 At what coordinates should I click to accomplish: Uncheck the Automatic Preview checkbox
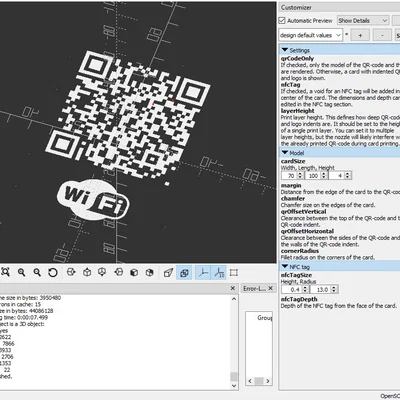click(x=282, y=20)
